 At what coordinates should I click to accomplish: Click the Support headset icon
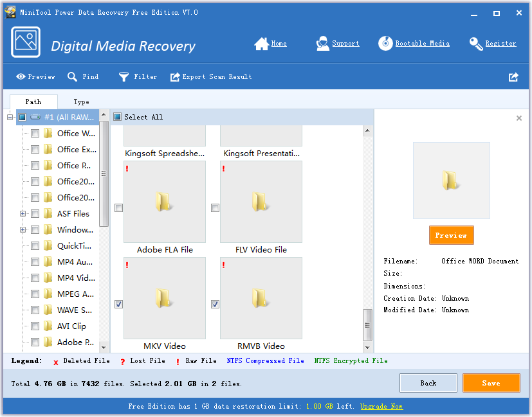pos(323,43)
